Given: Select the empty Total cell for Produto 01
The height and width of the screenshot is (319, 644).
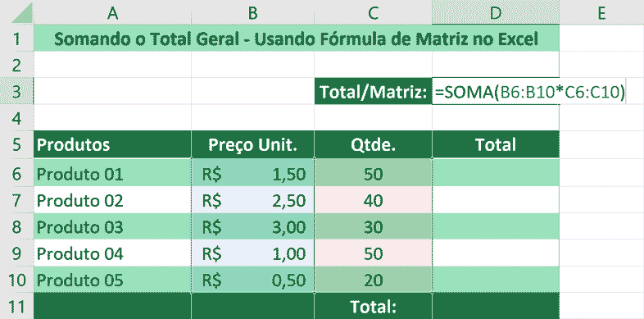Looking at the screenshot, I should click(x=496, y=173).
